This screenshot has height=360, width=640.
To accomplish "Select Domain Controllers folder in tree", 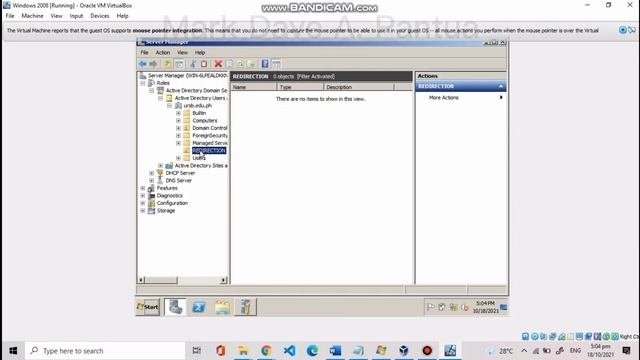I will 209,128.
